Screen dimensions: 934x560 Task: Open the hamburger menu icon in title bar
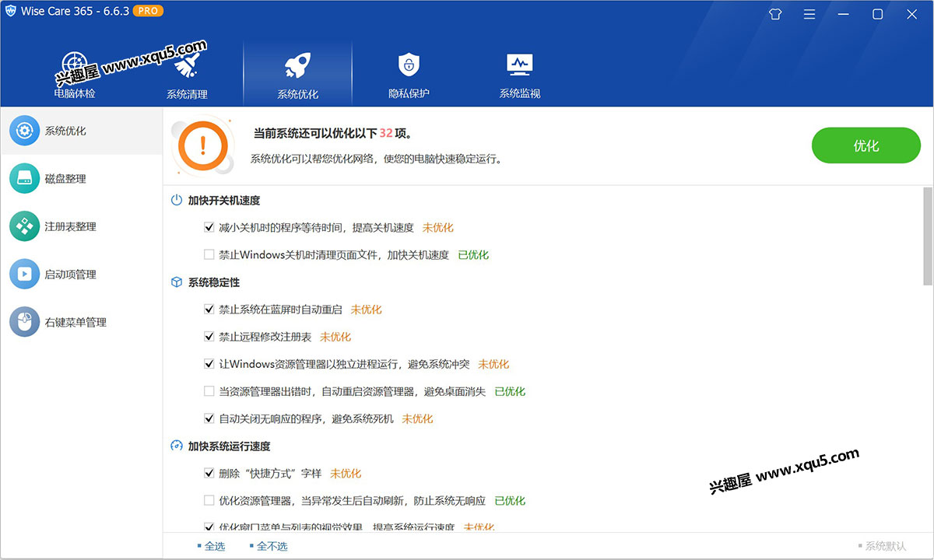(x=809, y=14)
